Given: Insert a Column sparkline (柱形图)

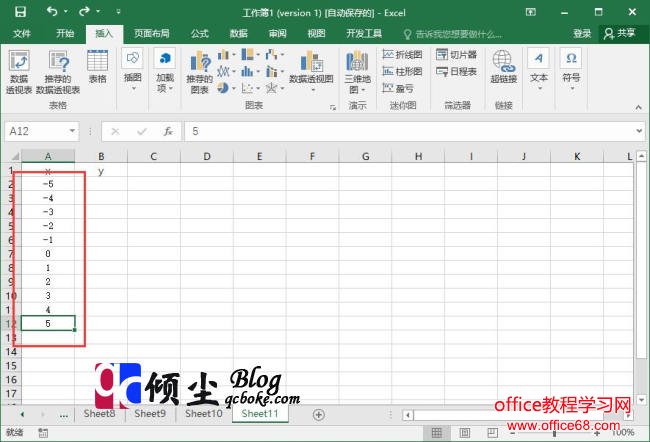Looking at the screenshot, I should coord(403,71).
